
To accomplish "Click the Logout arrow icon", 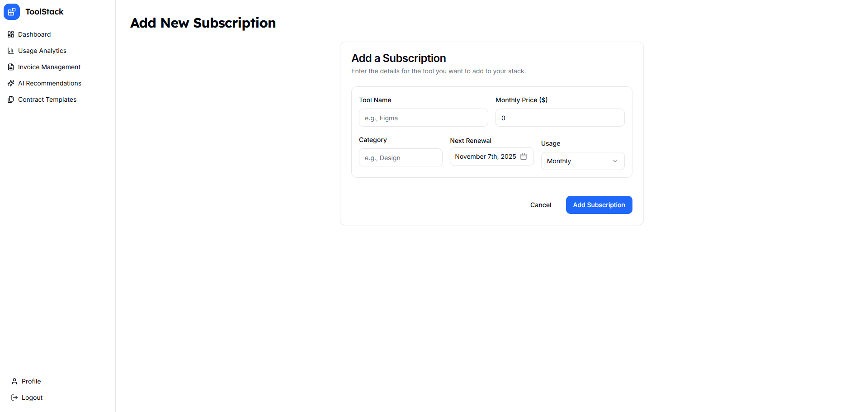I will point(14,398).
